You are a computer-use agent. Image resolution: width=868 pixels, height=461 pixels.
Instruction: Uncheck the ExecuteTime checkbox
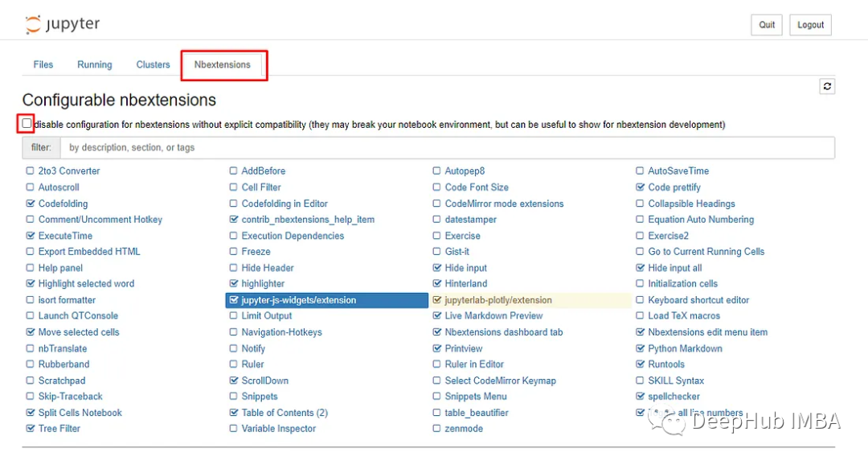tap(30, 236)
